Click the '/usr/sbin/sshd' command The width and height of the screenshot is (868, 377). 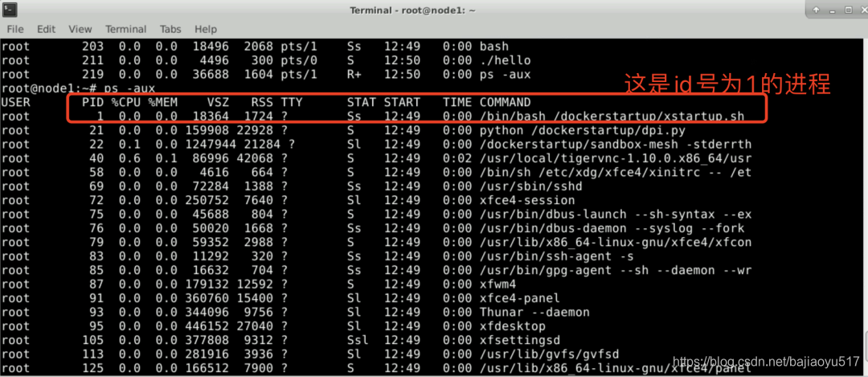point(531,186)
